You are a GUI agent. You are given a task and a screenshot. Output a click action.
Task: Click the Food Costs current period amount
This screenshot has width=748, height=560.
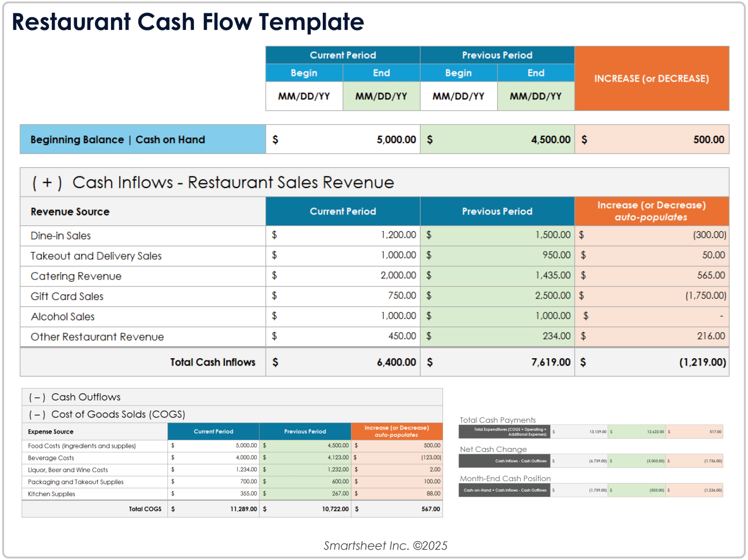246,446
